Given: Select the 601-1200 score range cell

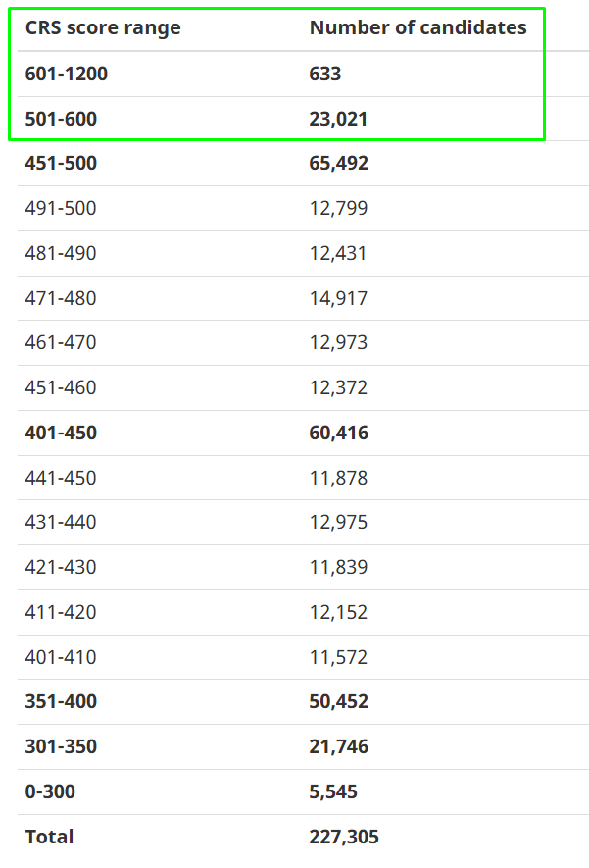Looking at the screenshot, I should pos(67,74).
